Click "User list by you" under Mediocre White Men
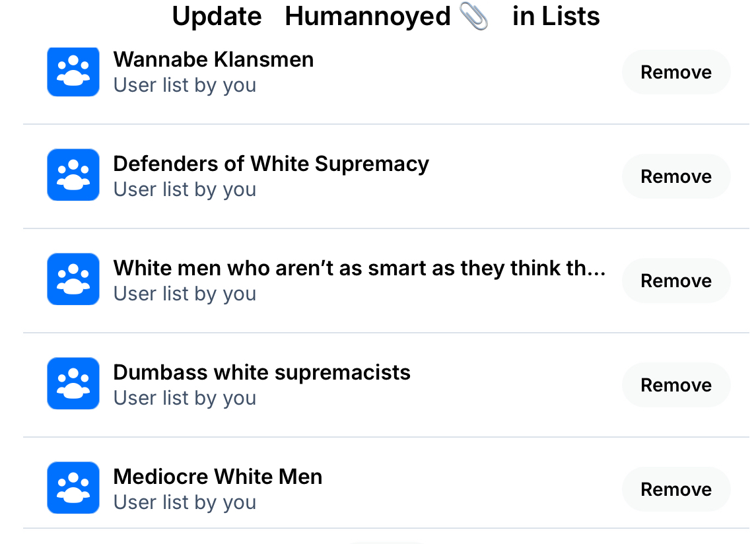756x544 pixels. point(185,502)
